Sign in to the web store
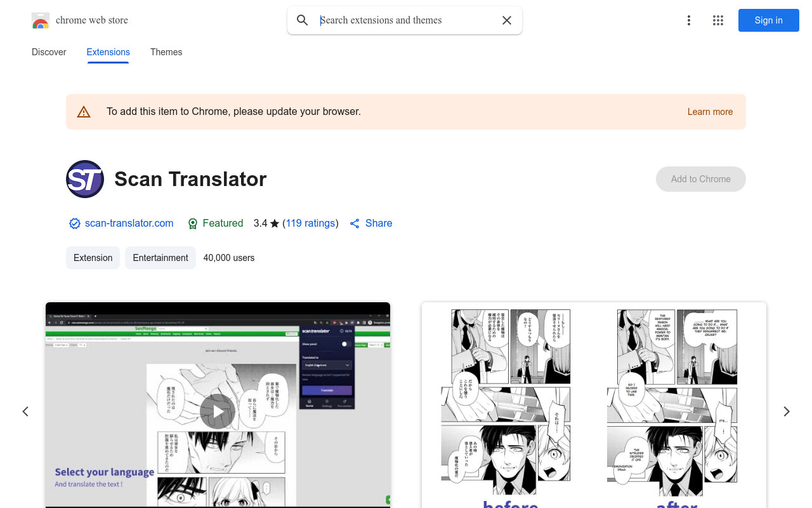The height and width of the screenshot is (508, 812). click(769, 20)
